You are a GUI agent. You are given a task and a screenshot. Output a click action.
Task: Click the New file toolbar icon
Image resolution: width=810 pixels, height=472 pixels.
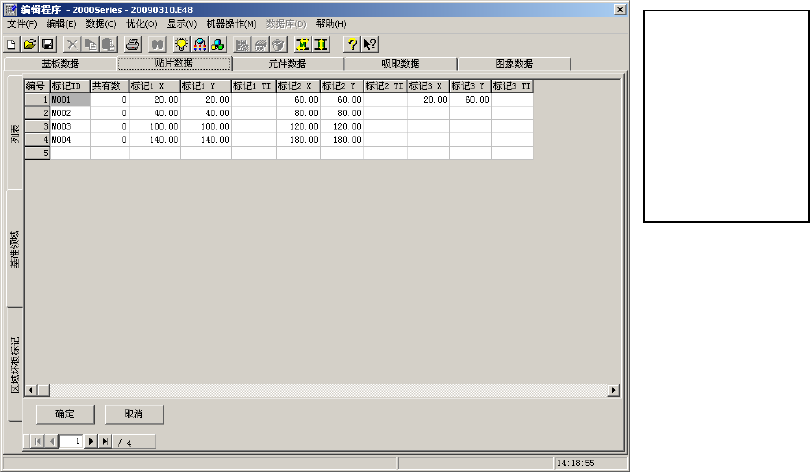pos(13,44)
